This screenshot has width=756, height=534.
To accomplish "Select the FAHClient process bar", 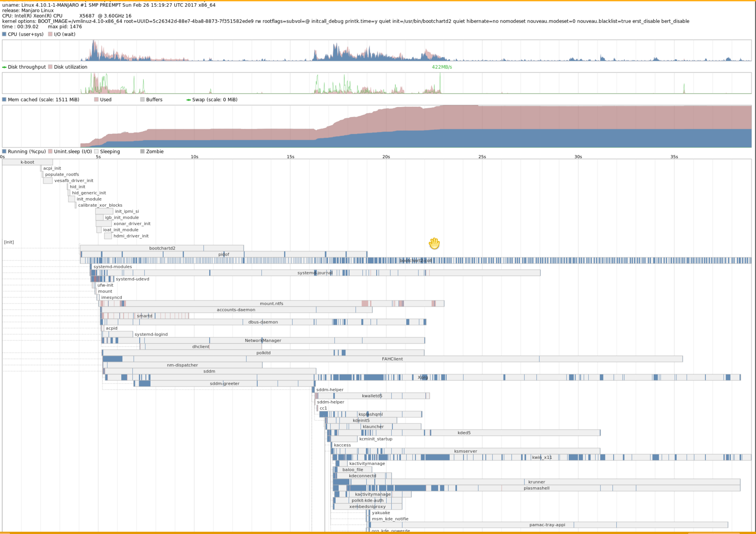I will pyautogui.click(x=393, y=359).
